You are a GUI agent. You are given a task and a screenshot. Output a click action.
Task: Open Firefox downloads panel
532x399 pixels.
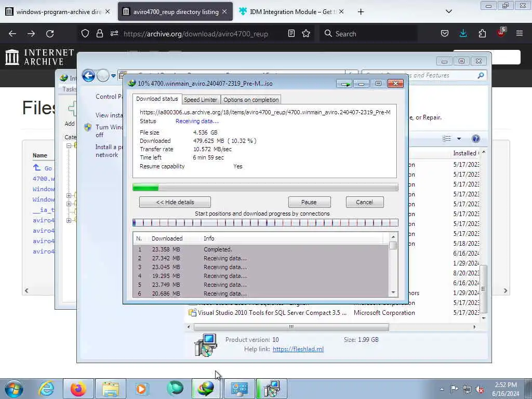pyautogui.click(x=463, y=33)
